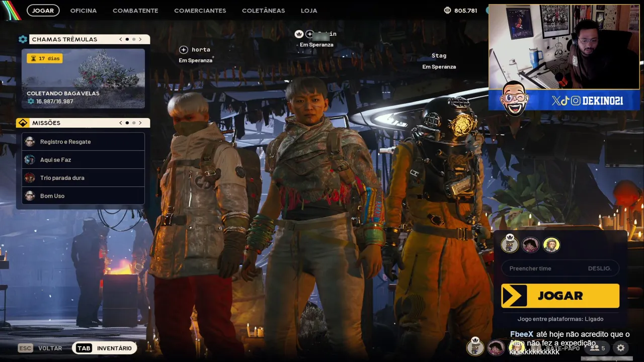This screenshot has height=362, width=644.
Task: Go to the COMERCIANTES tab
Action: click(x=200, y=11)
